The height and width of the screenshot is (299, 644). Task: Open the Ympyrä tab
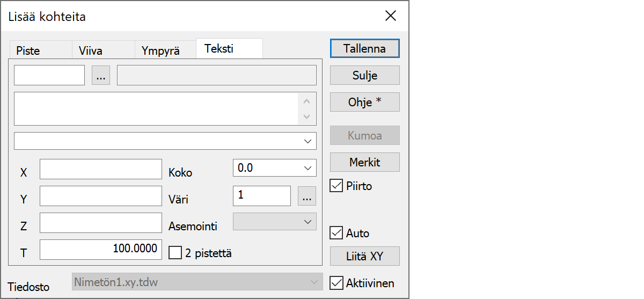[160, 51]
